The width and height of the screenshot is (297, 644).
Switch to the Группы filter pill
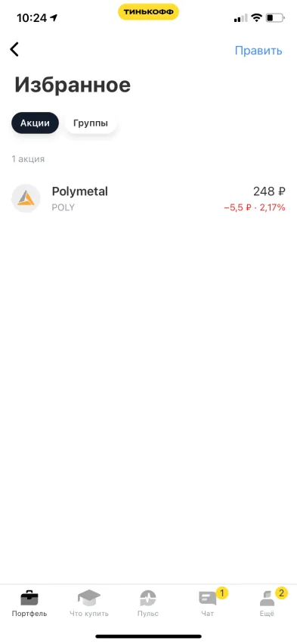click(x=91, y=123)
